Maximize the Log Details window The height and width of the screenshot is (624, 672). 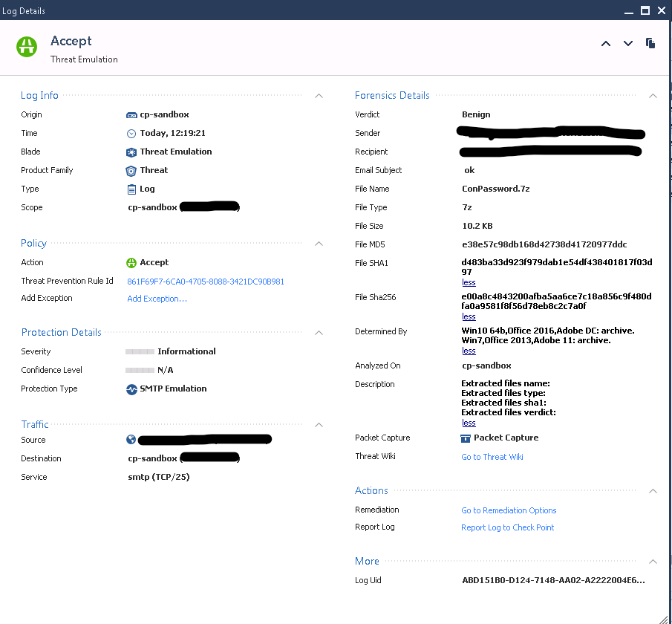[645, 10]
